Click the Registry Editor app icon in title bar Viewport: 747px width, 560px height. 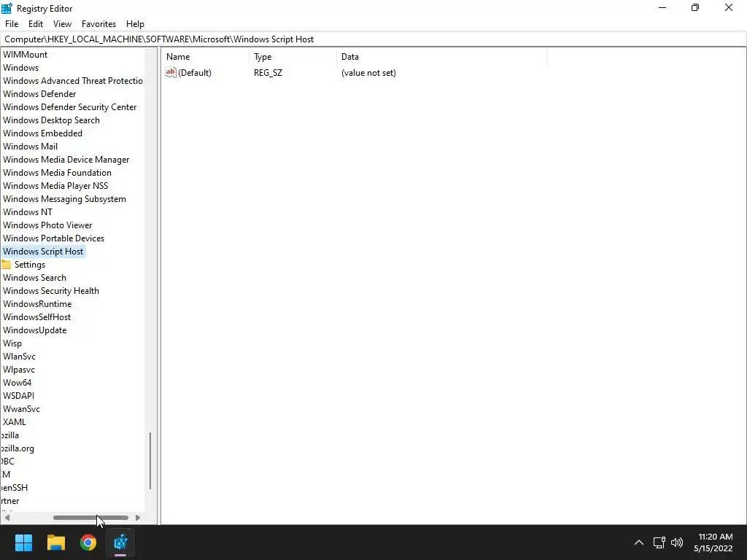point(7,8)
